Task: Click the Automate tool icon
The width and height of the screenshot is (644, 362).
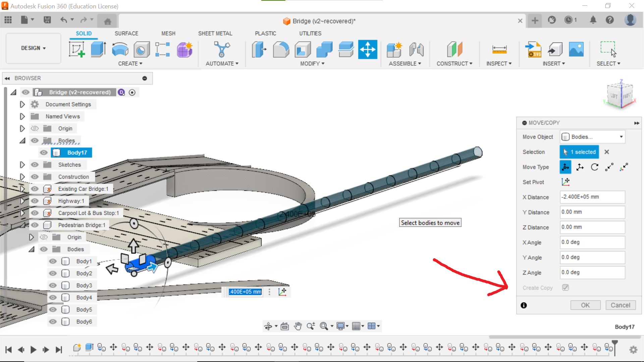Action: pyautogui.click(x=222, y=50)
